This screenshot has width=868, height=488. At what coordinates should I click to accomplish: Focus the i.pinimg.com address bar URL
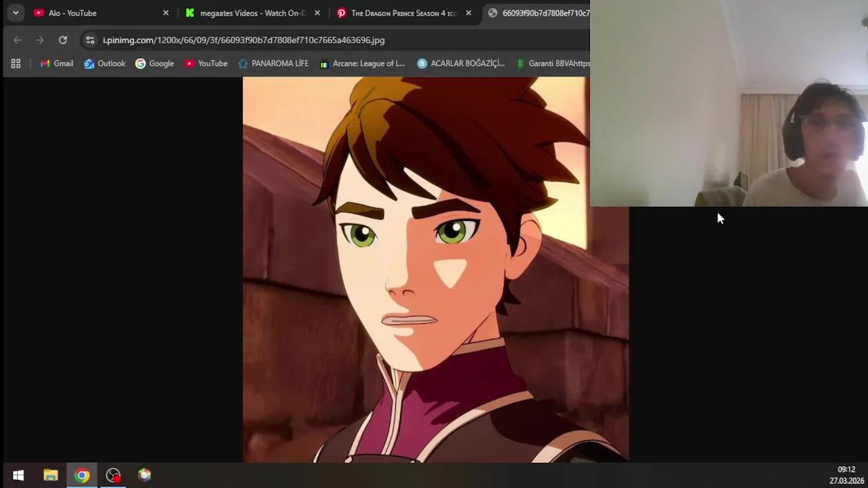[x=243, y=40]
